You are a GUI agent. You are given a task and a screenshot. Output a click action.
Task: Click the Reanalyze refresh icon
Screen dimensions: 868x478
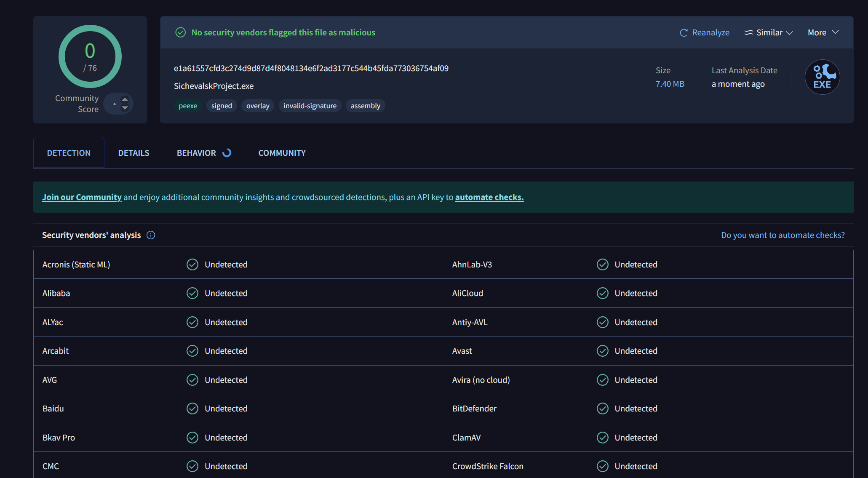pyautogui.click(x=684, y=33)
